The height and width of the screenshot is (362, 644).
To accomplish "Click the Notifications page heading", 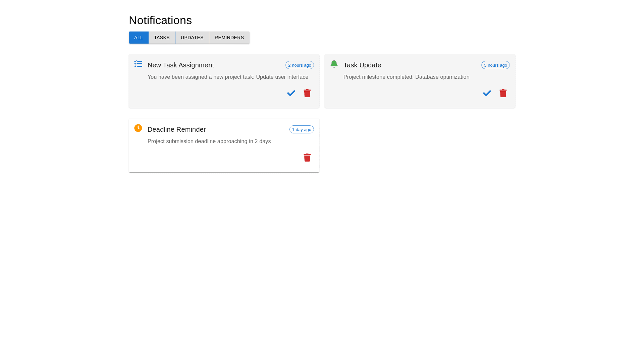I will pyautogui.click(x=160, y=20).
